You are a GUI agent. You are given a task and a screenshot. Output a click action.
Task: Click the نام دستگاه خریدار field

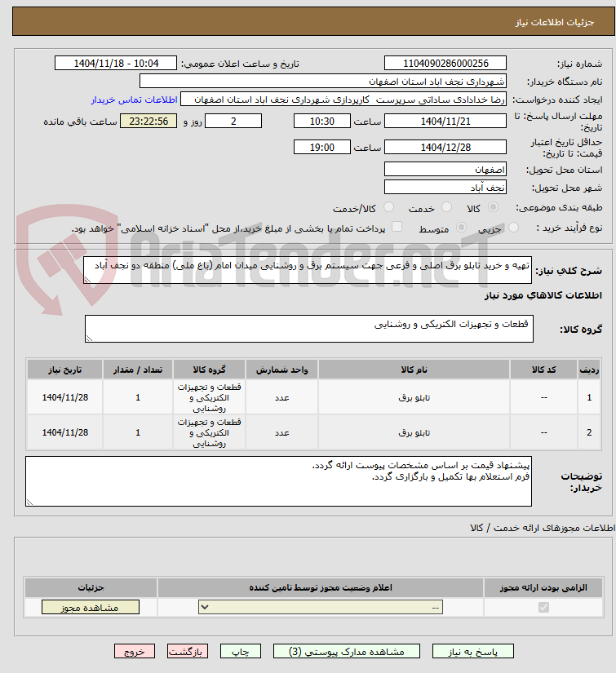323,81
